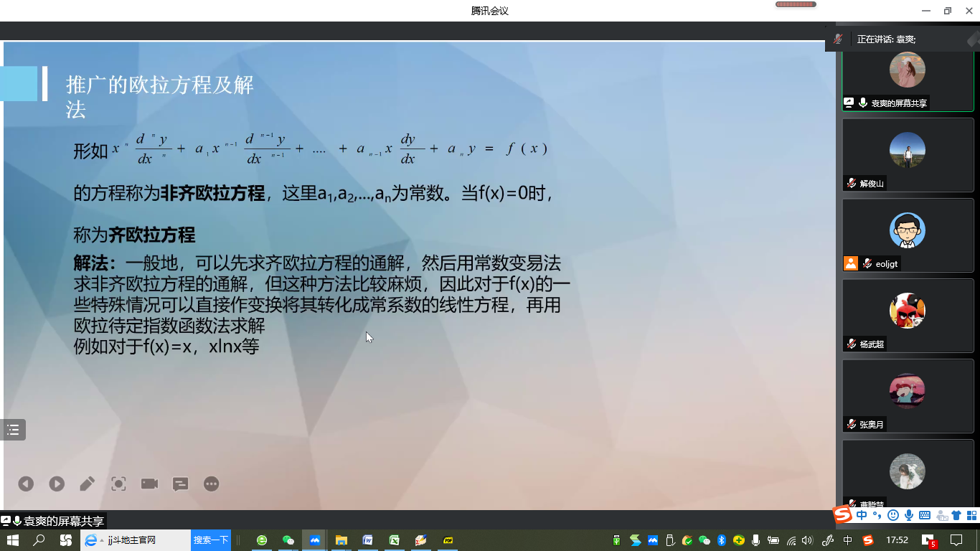The width and height of the screenshot is (980, 551).
Task: Open system volume control in the tray
Action: 807,540
